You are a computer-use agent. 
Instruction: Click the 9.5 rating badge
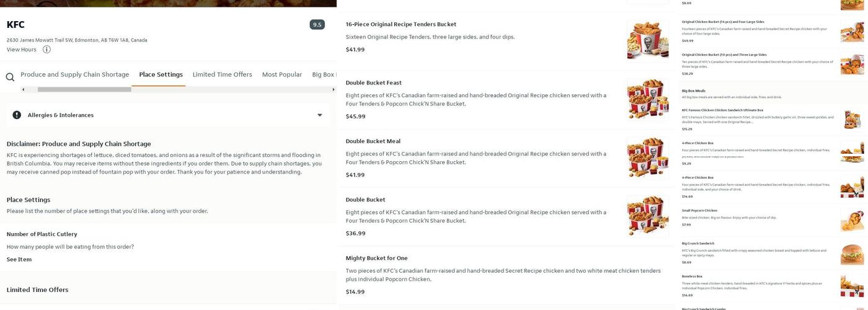click(317, 25)
